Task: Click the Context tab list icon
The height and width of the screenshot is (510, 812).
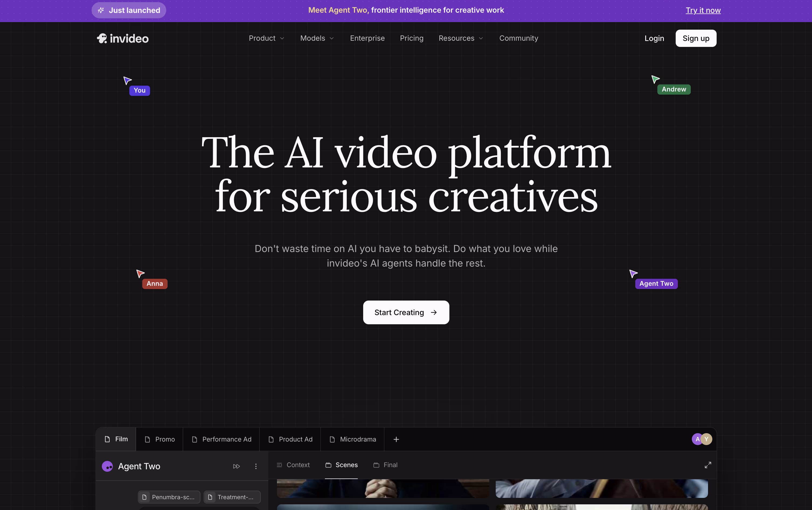Action: pos(279,465)
